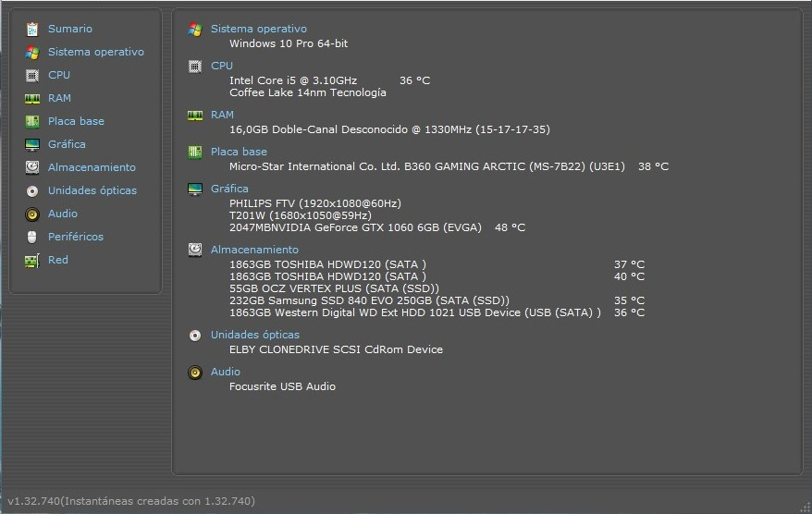Click the Placa base motherboard sidebar icon
This screenshot has width=812, height=514.
(x=32, y=122)
